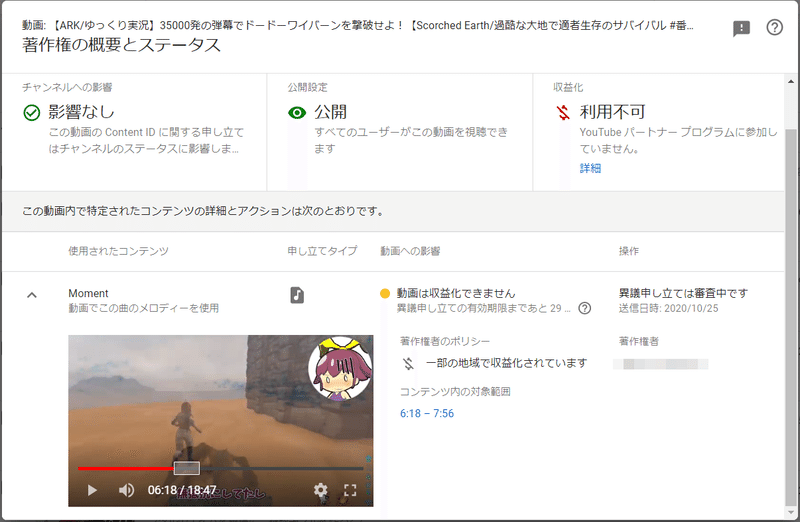The height and width of the screenshot is (522, 800).
Task: Click the 一部の地域で収益化されています policy text
Action: 507,363
